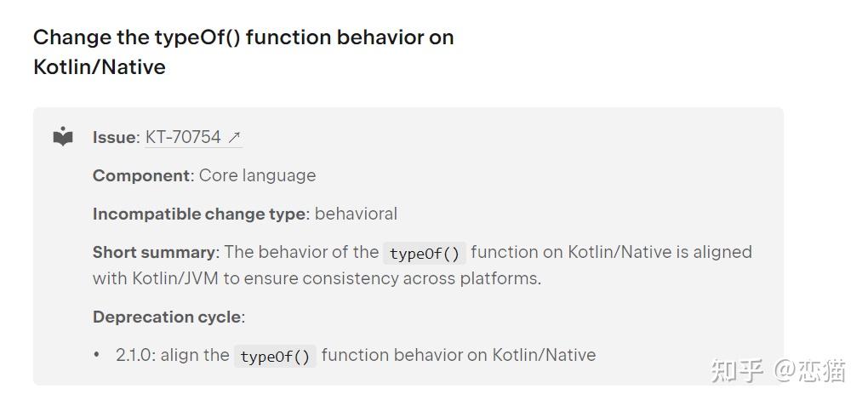
Task: Click the "Core language" component value
Action: 257,175
